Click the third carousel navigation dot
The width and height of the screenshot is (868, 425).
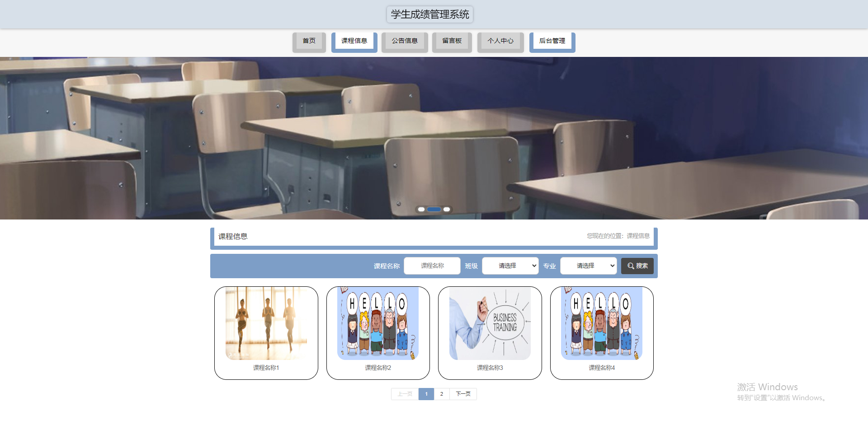(447, 209)
